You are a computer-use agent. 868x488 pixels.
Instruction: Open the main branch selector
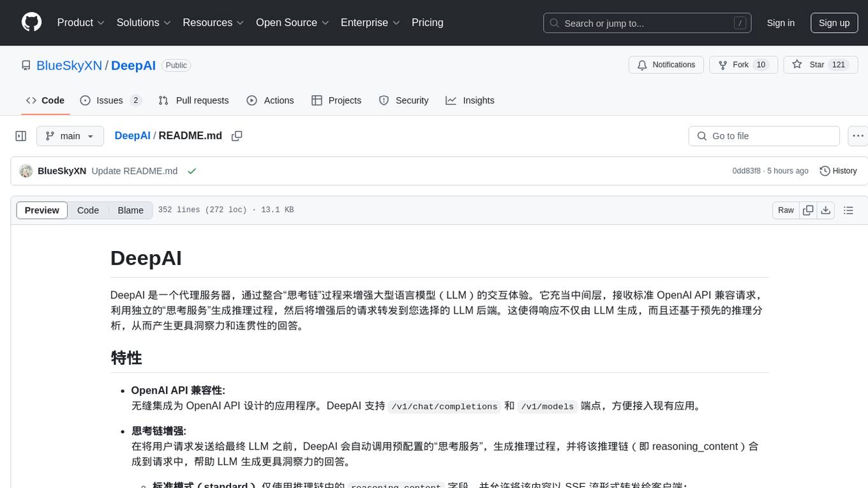70,136
